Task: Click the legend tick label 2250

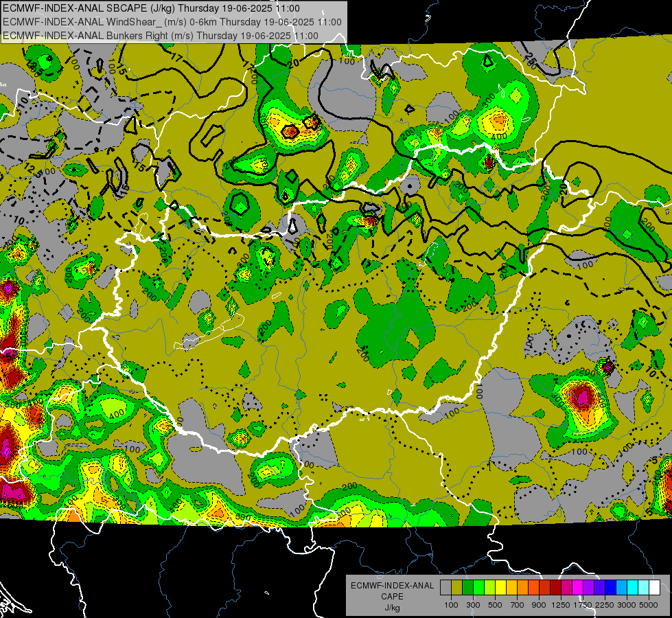Action: (605, 605)
